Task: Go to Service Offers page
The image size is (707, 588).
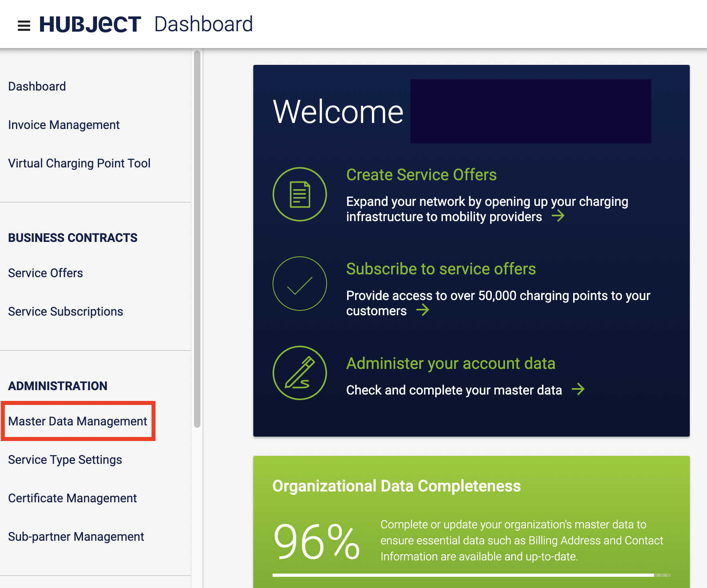Action: coord(45,273)
